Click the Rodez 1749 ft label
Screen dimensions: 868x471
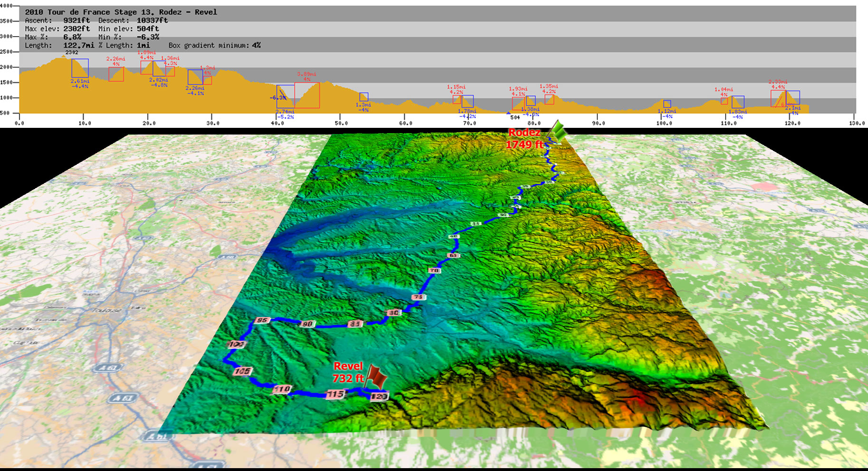524,138
